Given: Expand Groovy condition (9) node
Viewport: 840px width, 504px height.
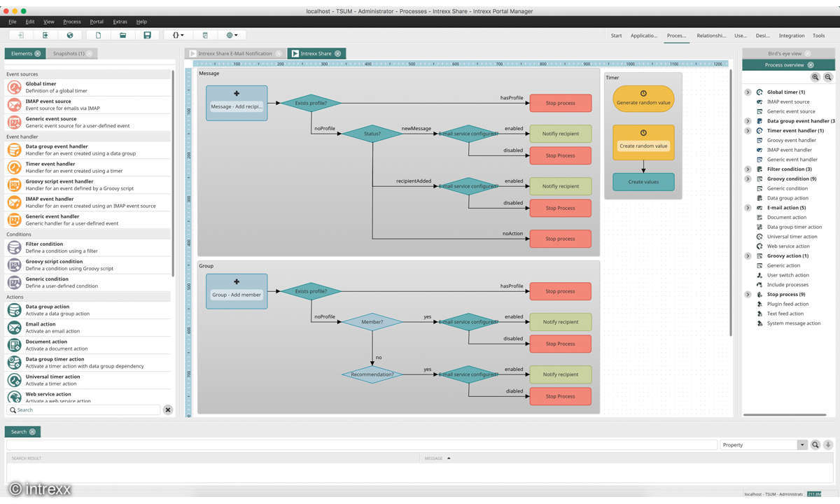Looking at the screenshot, I should click(x=748, y=178).
